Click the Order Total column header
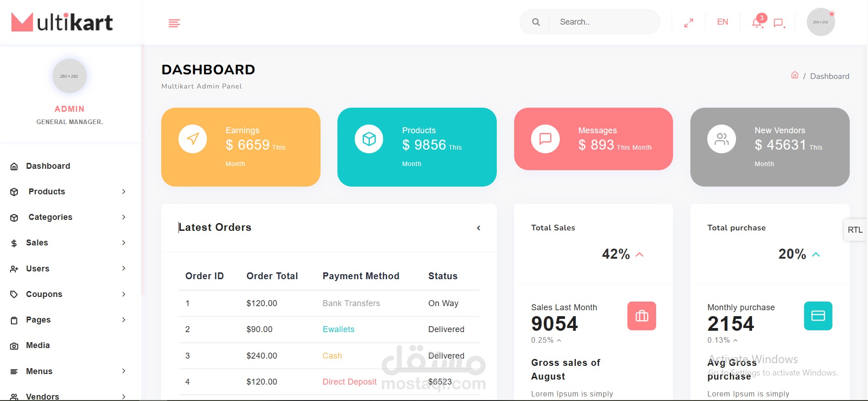 tap(272, 276)
